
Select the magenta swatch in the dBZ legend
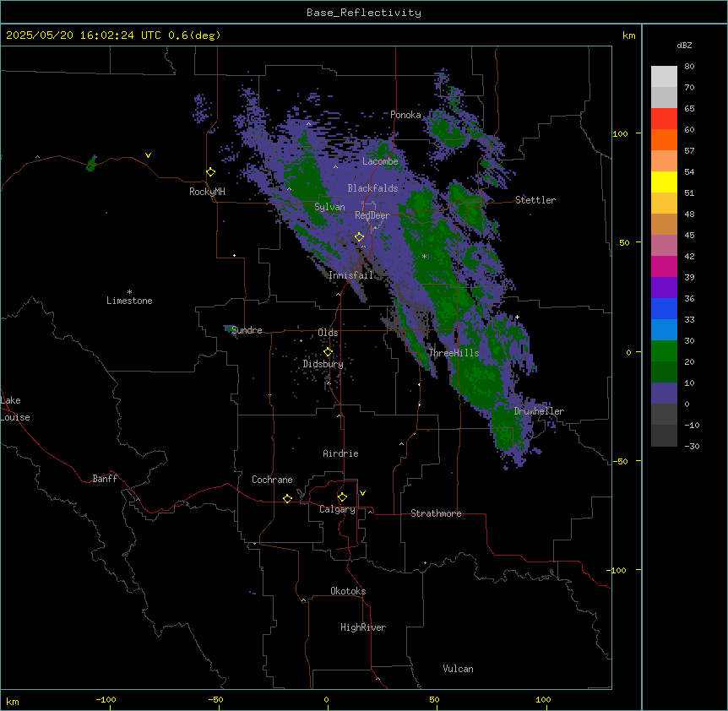(665, 266)
